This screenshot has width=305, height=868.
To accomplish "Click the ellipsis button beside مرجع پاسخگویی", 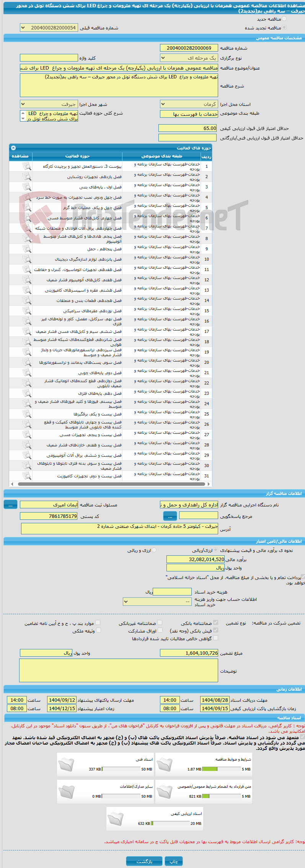I will 170,516.
